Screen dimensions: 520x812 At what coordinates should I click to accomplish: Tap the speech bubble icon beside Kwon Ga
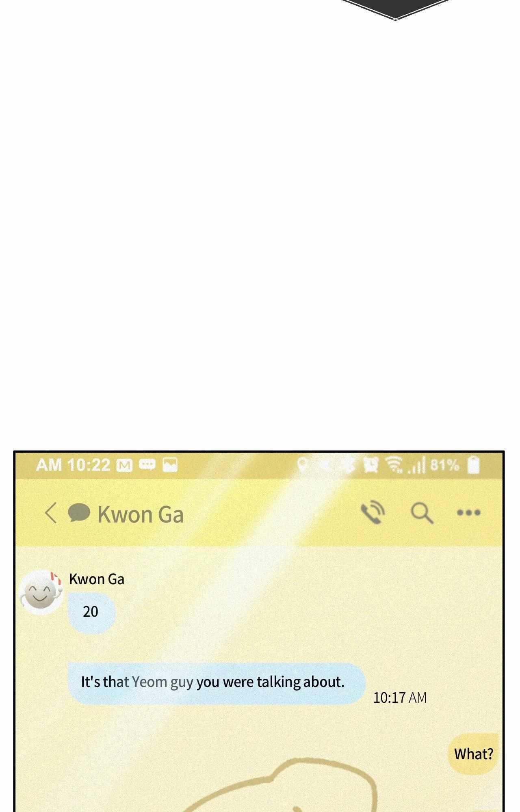[79, 512]
